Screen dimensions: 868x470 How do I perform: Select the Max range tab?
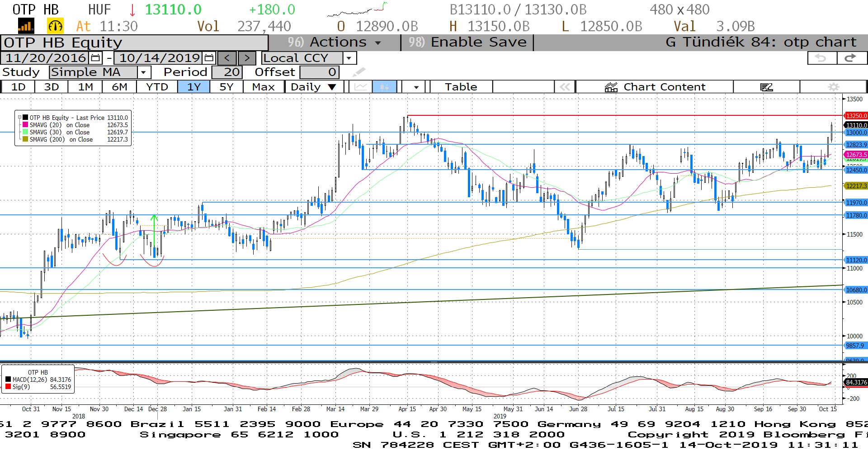[264, 87]
